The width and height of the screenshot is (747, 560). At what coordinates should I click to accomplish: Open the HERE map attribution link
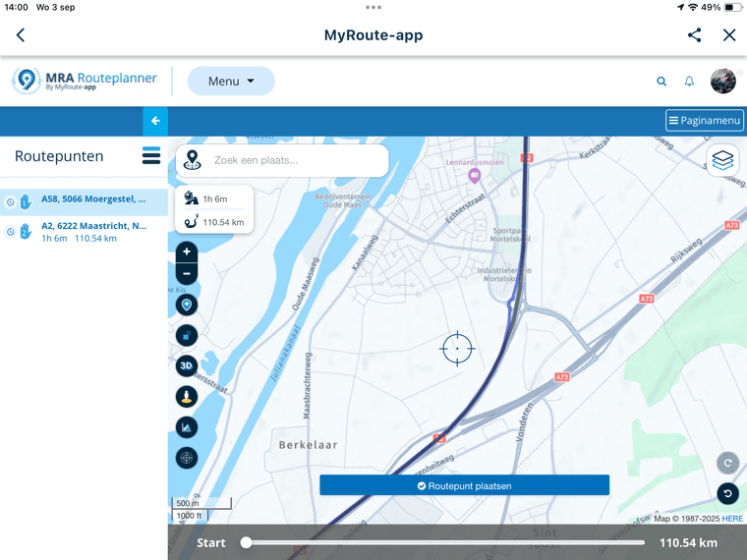(x=732, y=519)
